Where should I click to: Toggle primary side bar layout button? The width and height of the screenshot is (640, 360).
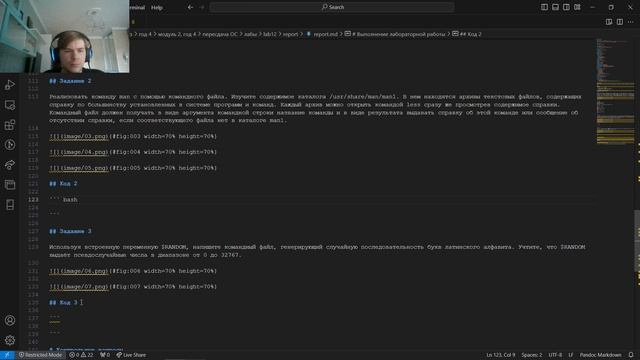click(544, 7)
